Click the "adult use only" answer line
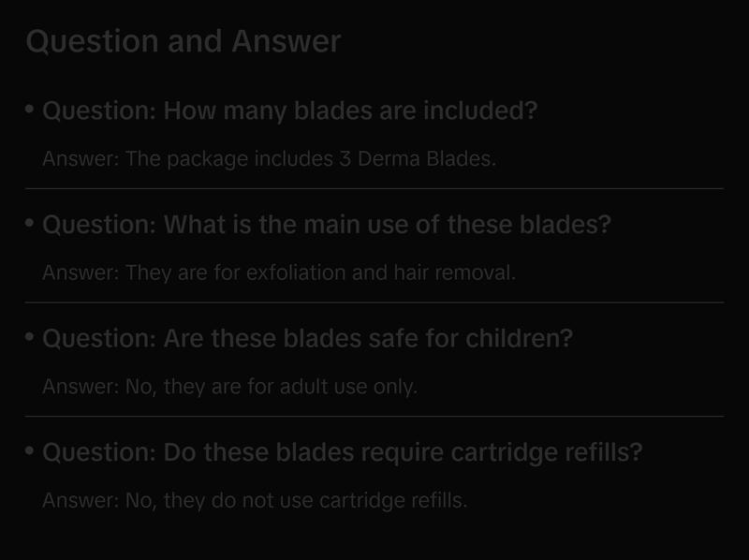 pos(229,387)
